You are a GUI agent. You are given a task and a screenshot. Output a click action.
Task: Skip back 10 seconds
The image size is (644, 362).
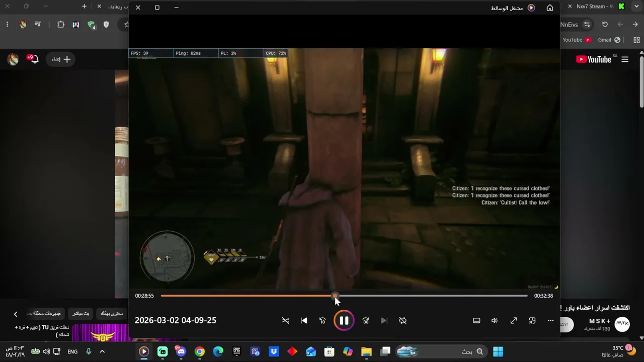[323, 320]
